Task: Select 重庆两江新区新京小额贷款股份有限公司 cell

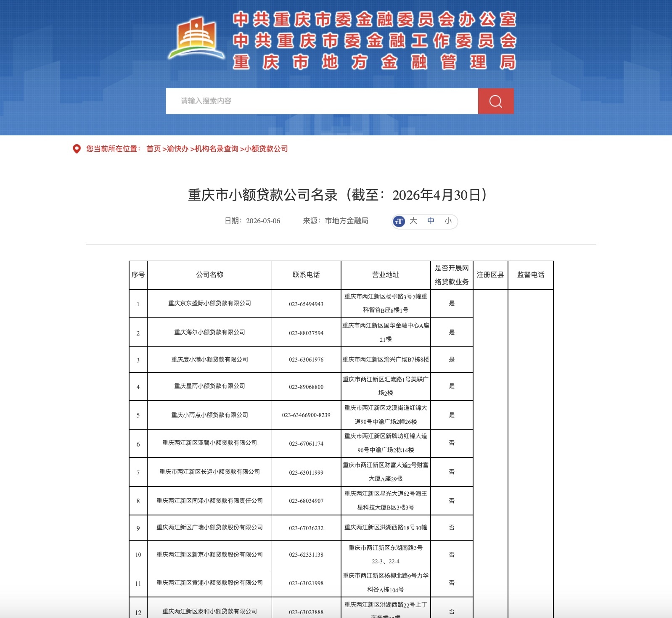Action: pos(209,555)
